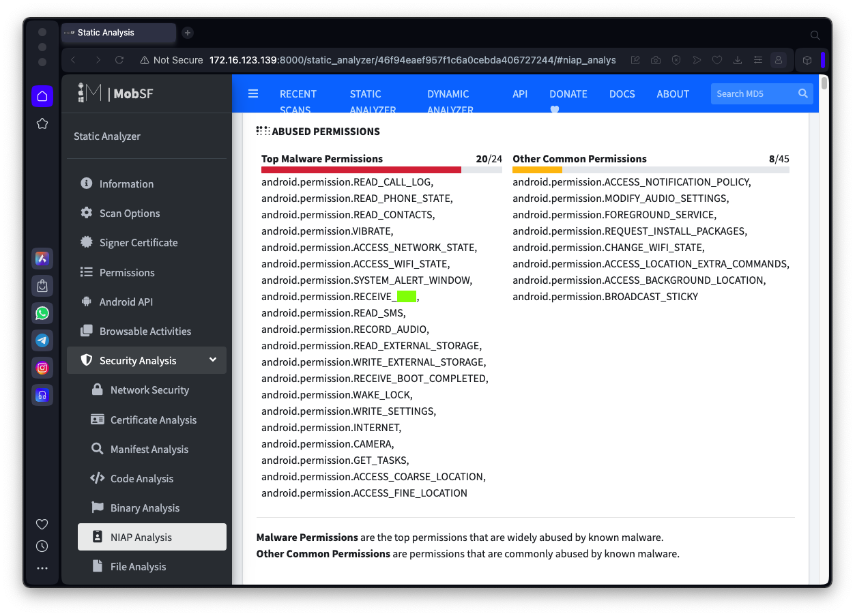Open the music player headphones sidebar icon
Screen dimensions: 855x616
(42, 395)
